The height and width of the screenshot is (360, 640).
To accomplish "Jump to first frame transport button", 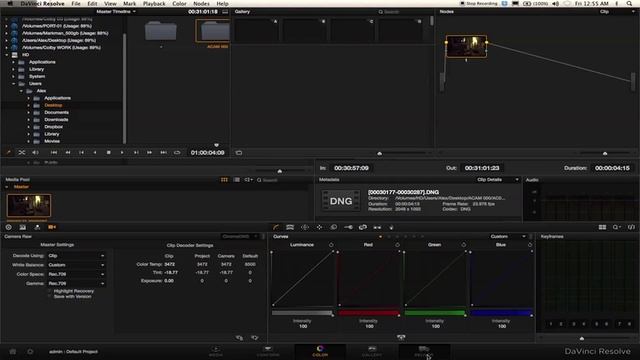I will (53, 153).
